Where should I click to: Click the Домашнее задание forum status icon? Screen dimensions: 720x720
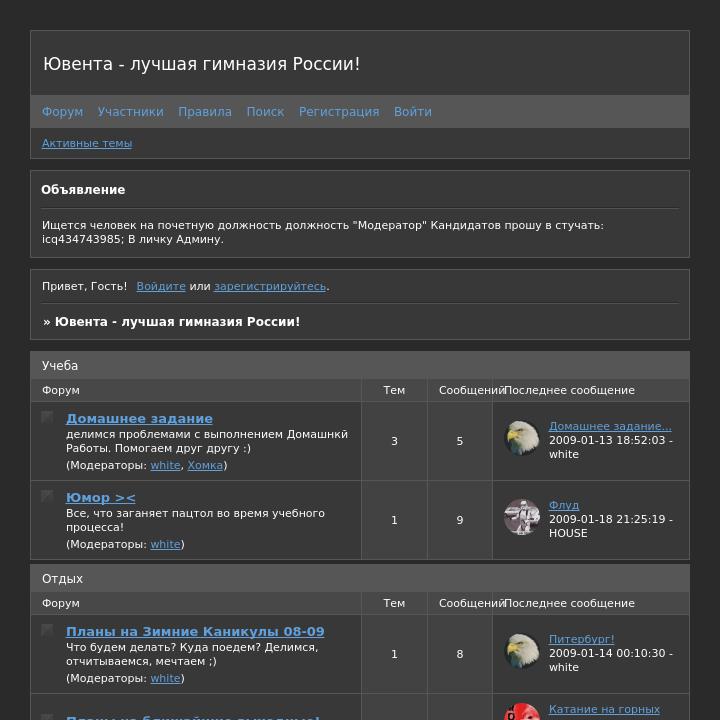click(x=47, y=417)
